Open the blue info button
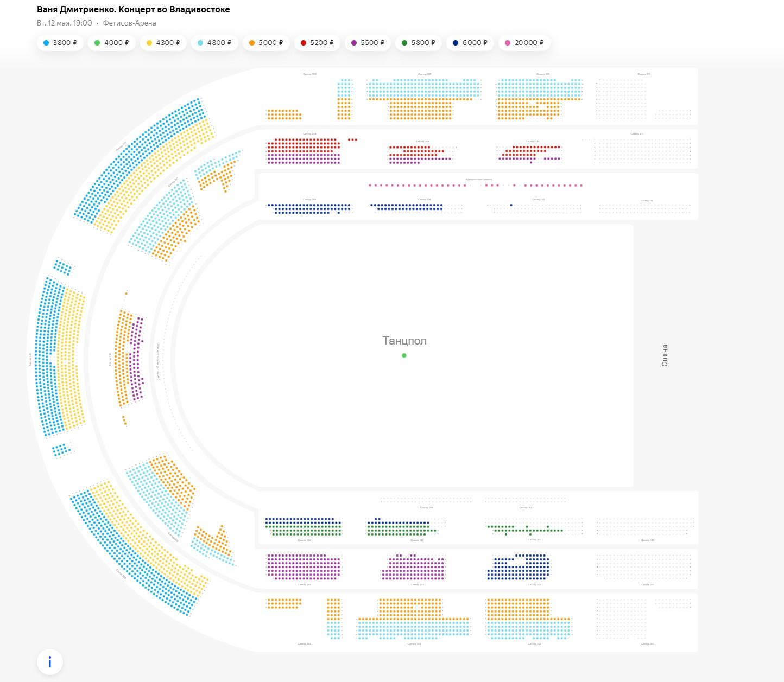This screenshot has width=784, height=682. [x=50, y=662]
